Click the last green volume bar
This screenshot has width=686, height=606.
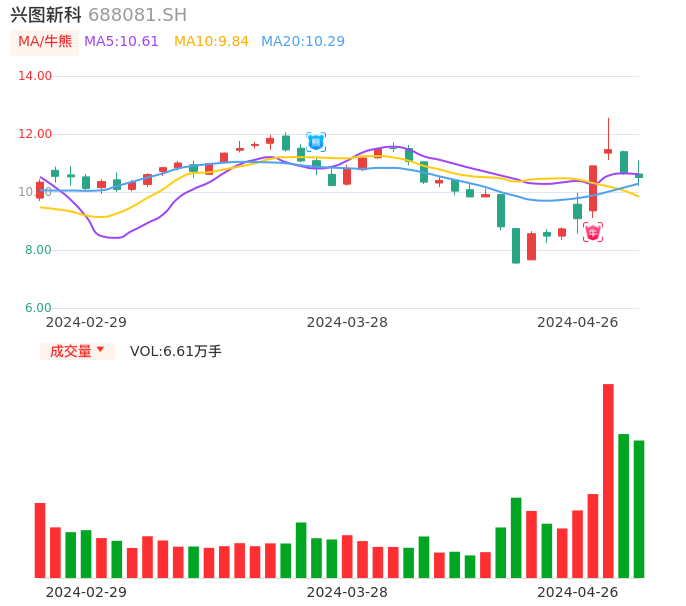639,508
